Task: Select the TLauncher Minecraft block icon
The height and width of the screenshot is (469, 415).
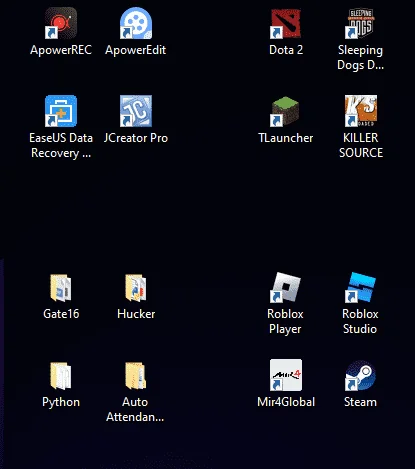Action: tap(286, 111)
